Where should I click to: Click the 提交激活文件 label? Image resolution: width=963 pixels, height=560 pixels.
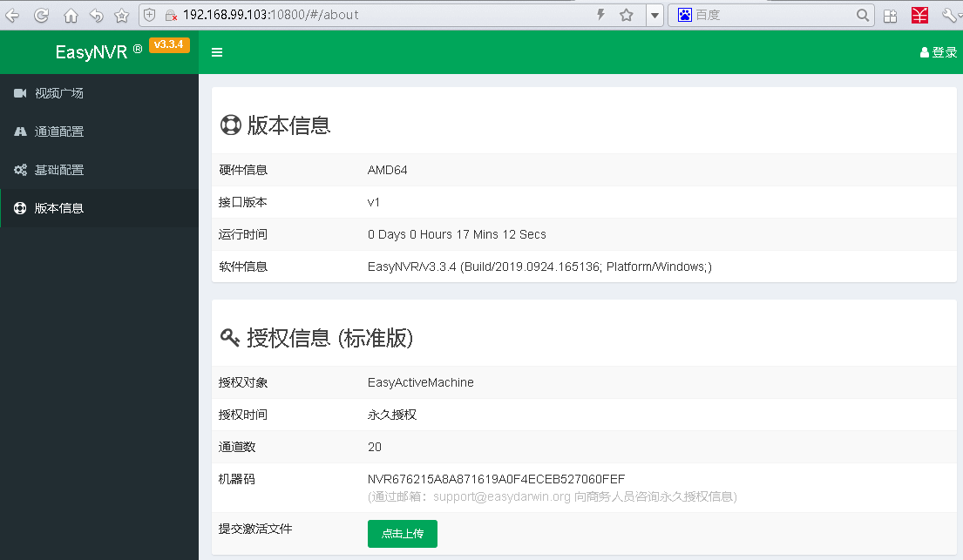255,529
